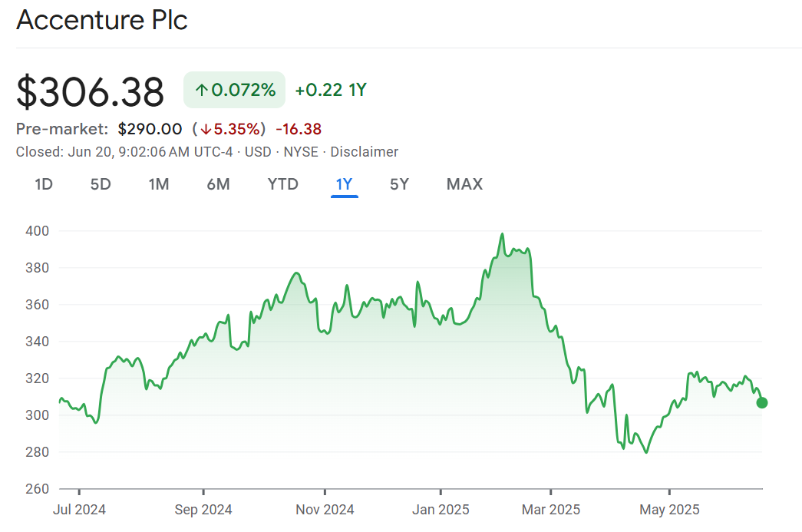Select the 5D chart range

pos(101,184)
